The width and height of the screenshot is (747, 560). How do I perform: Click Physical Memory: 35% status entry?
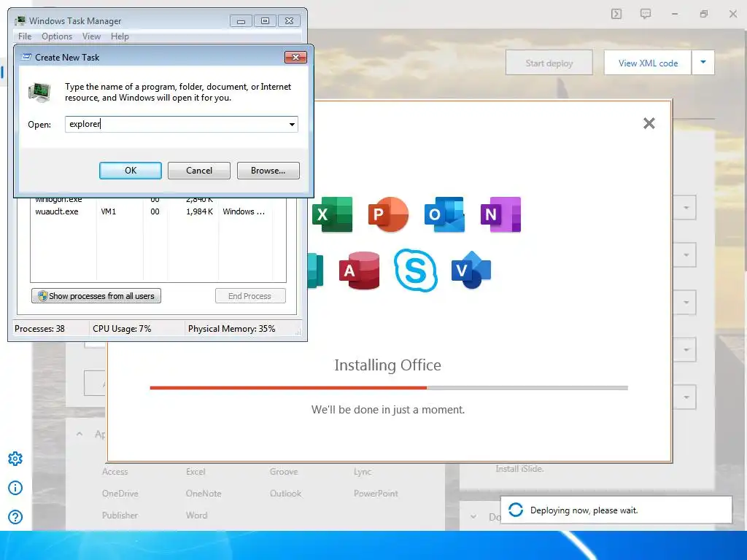click(231, 329)
